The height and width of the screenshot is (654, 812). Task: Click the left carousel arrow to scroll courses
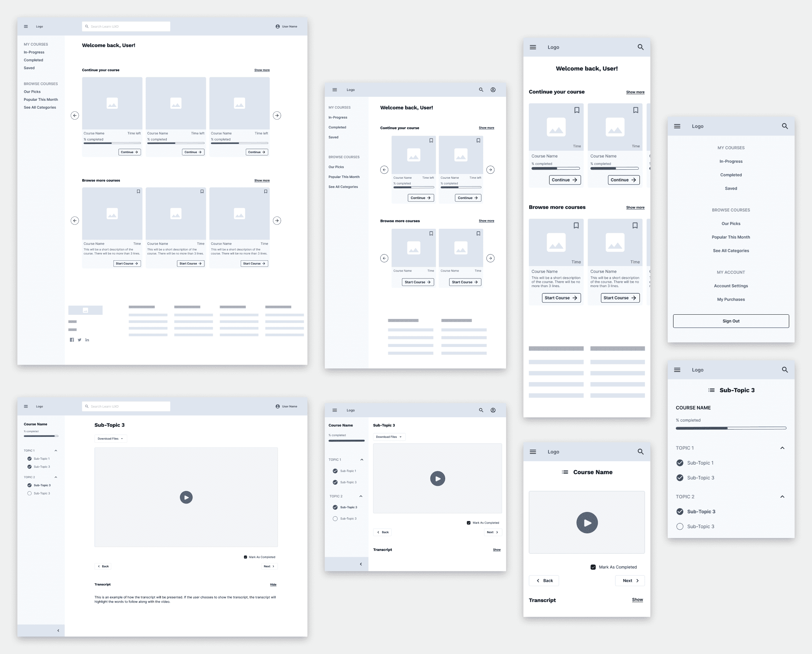click(x=75, y=115)
